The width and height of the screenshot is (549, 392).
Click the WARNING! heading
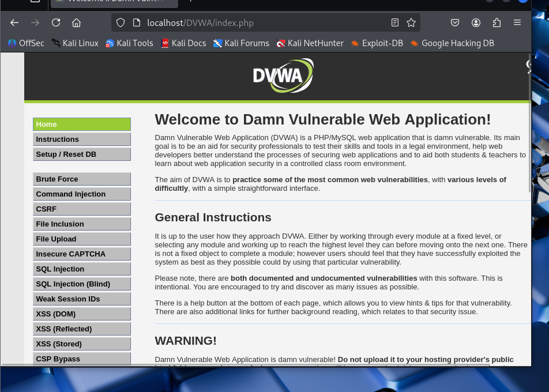pos(186,341)
